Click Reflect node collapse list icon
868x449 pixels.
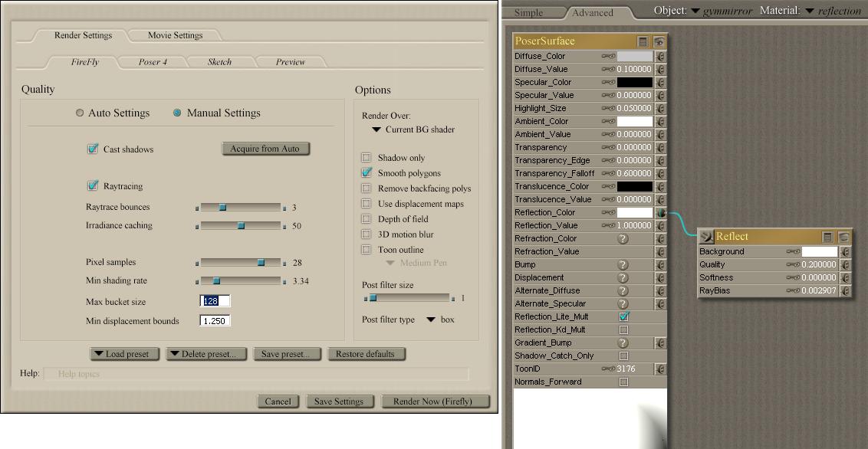click(827, 237)
